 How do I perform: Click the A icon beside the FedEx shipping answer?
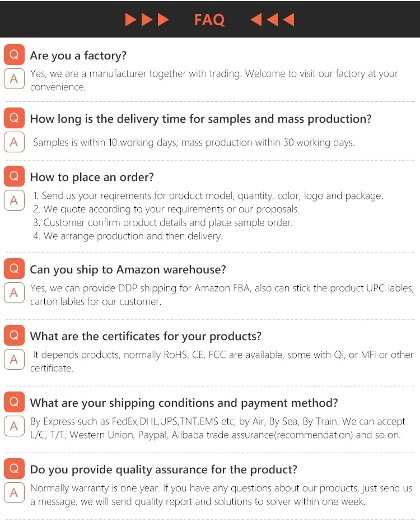[14, 426]
